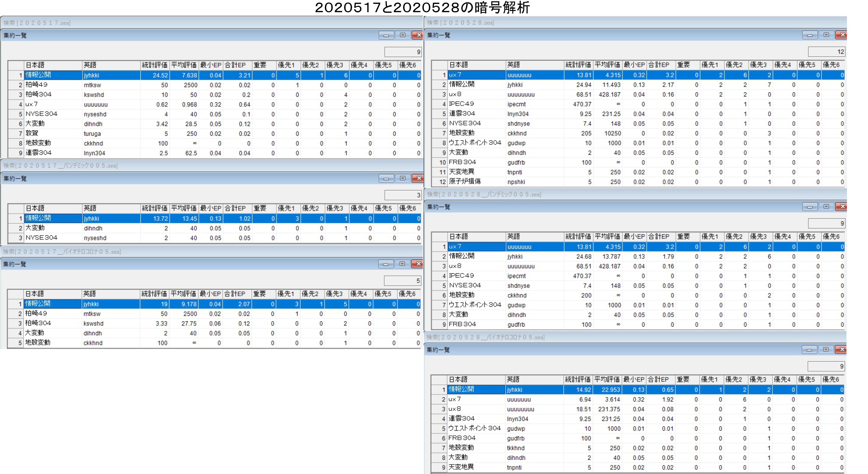The width and height of the screenshot is (868, 474).
Task: Restore the 2020528.sea summary window
Action: (826, 35)
